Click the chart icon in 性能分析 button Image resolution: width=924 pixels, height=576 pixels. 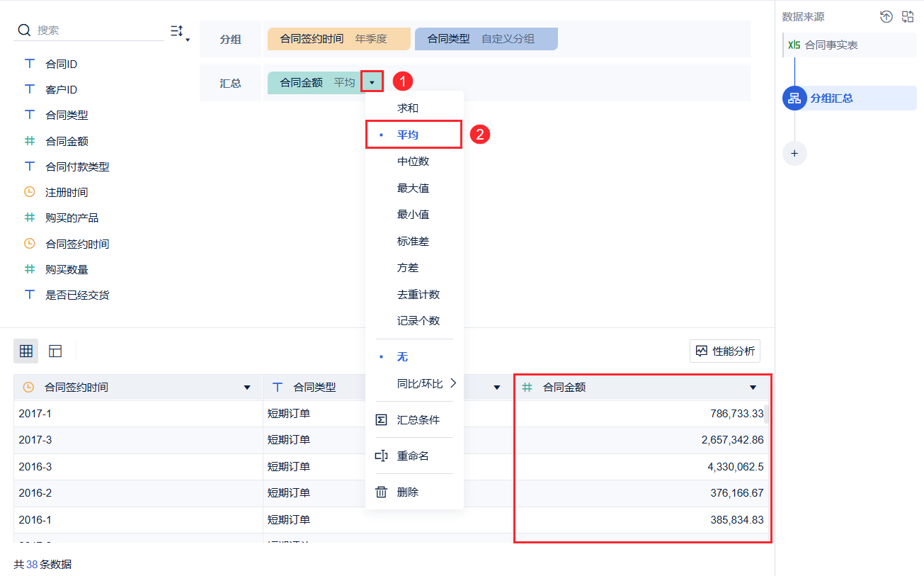(702, 351)
